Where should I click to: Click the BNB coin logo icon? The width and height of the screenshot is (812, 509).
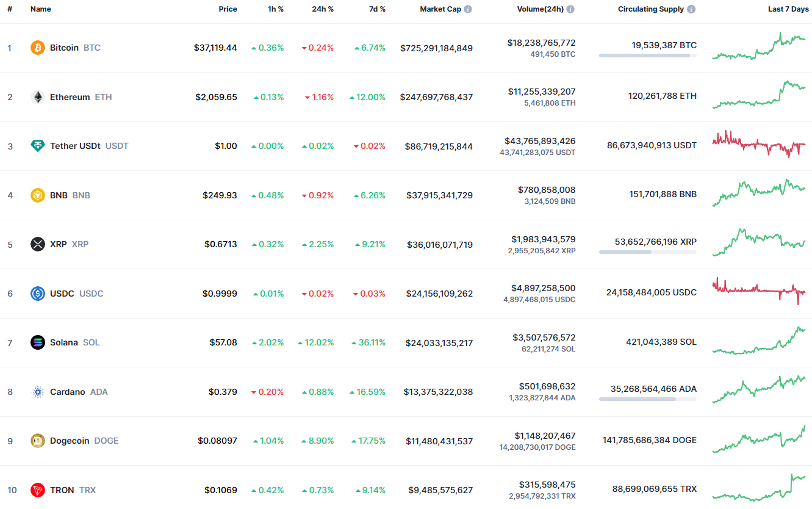[x=38, y=195]
